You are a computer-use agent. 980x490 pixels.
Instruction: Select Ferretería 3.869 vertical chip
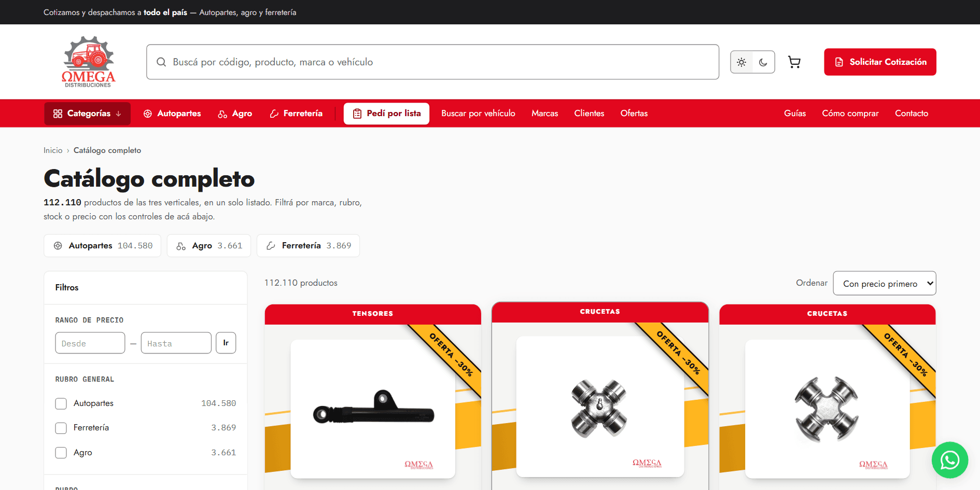308,246
